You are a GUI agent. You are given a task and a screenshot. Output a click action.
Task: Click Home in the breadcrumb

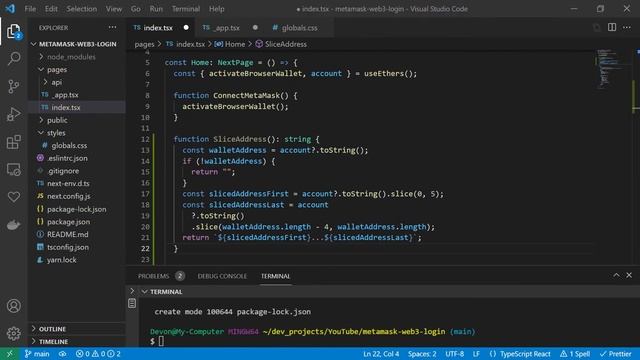click(x=235, y=44)
